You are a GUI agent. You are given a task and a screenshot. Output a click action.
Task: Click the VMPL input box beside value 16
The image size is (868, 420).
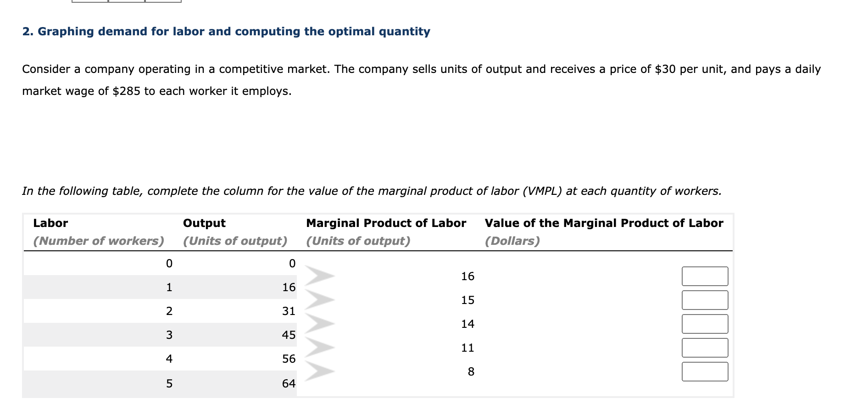click(x=705, y=276)
